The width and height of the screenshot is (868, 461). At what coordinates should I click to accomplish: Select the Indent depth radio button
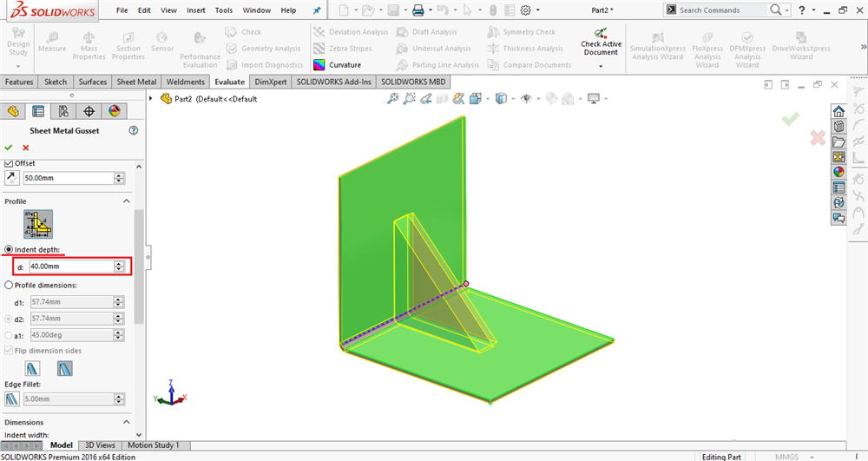(x=9, y=249)
